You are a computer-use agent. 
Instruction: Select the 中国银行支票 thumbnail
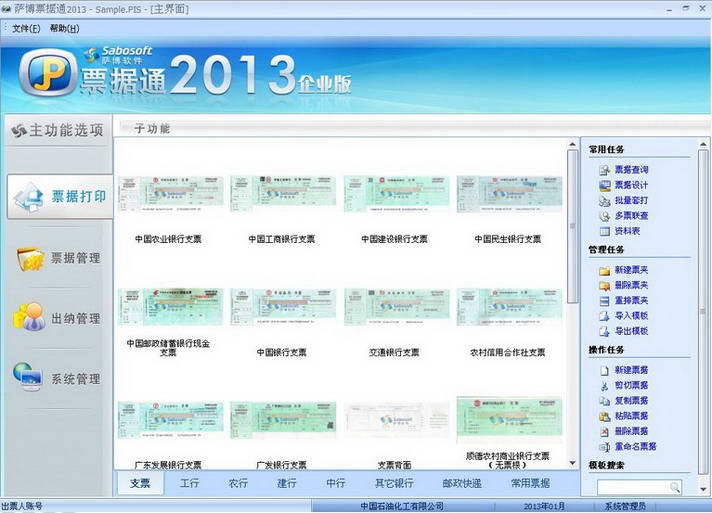click(x=283, y=306)
